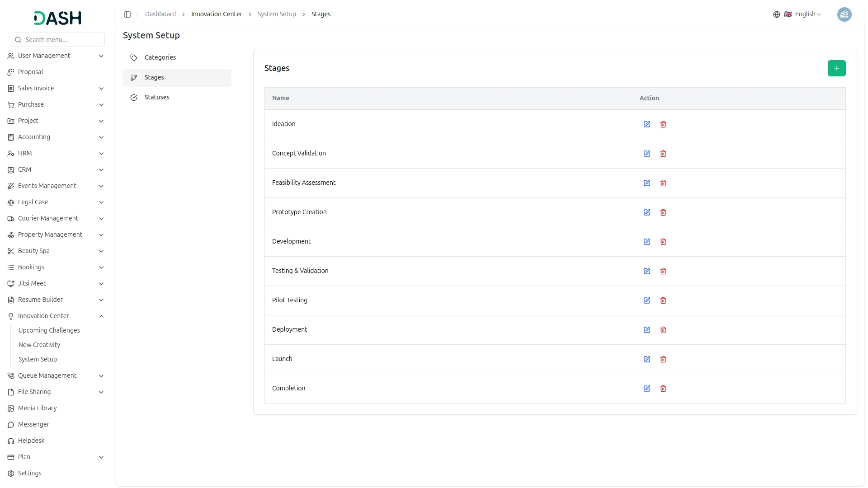Expand the Accounting menu section

(56, 137)
